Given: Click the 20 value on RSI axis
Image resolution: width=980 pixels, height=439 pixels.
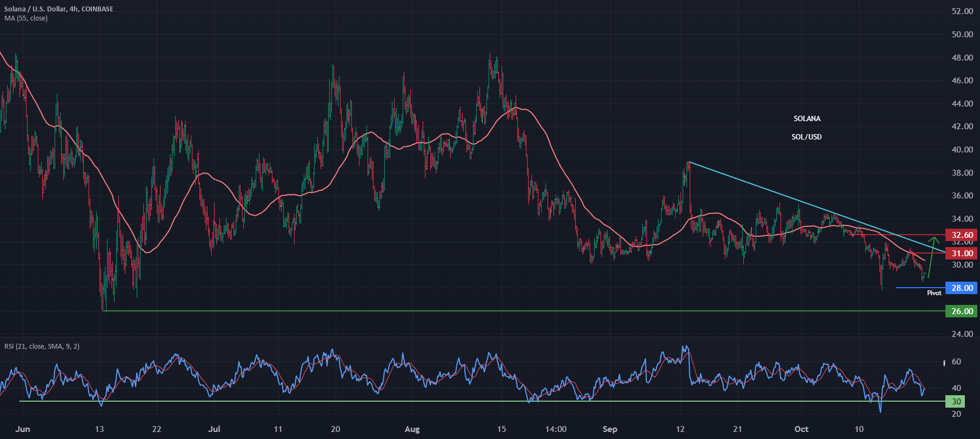Looking at the screenshot, I should click(x=956, y=414).
